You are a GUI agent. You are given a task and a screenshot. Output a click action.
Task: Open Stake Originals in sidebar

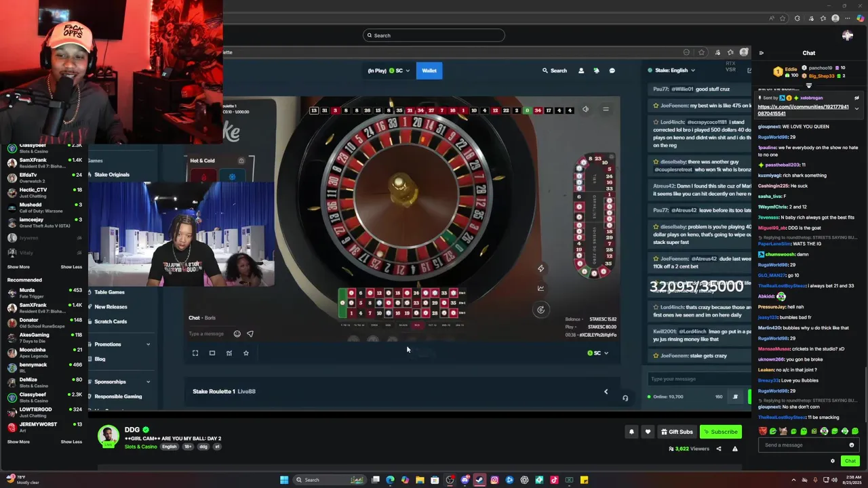point(112,175)
